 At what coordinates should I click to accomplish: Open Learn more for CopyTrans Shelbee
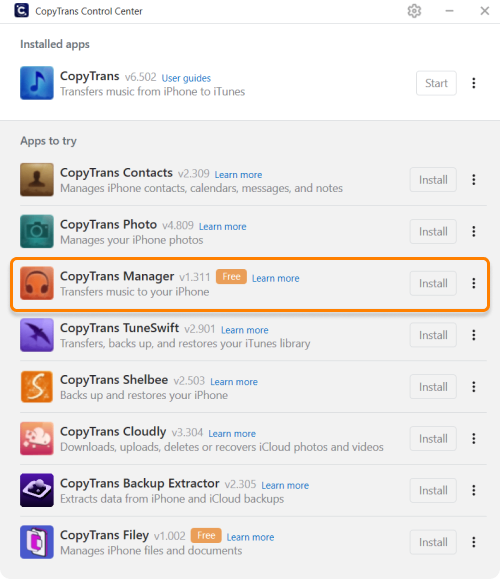(234, 381)
